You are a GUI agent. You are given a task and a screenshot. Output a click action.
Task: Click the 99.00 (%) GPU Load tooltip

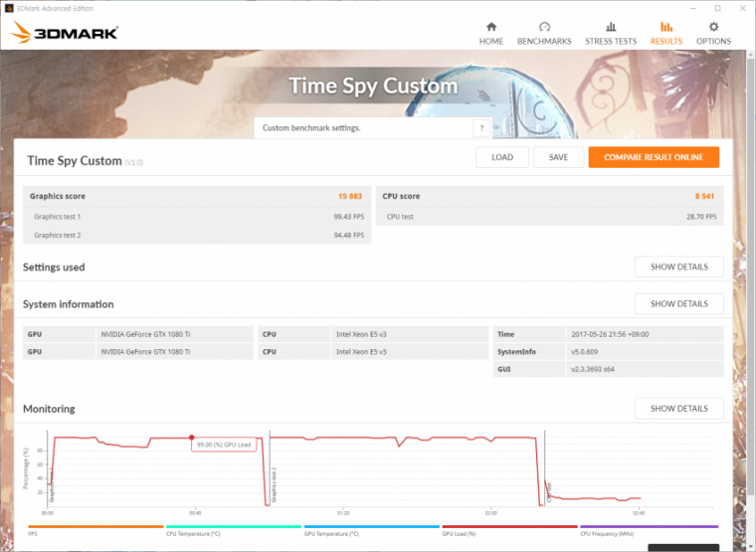point(224,445)
